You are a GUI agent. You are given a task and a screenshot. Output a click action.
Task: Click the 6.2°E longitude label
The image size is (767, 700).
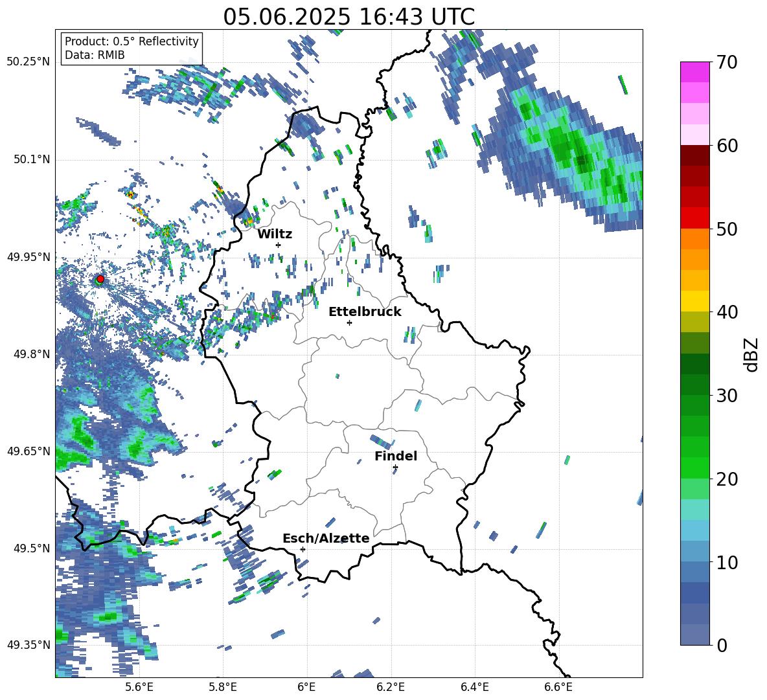[391, 687]
